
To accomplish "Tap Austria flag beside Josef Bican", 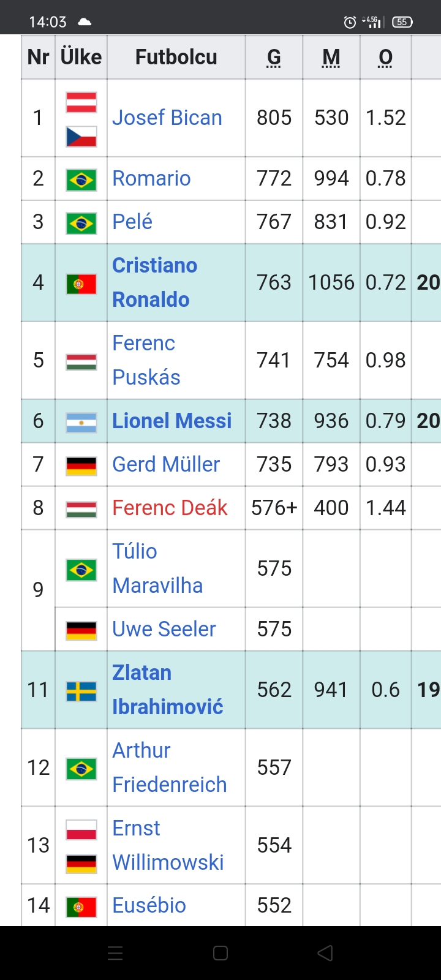I will (x=81, y=102).
